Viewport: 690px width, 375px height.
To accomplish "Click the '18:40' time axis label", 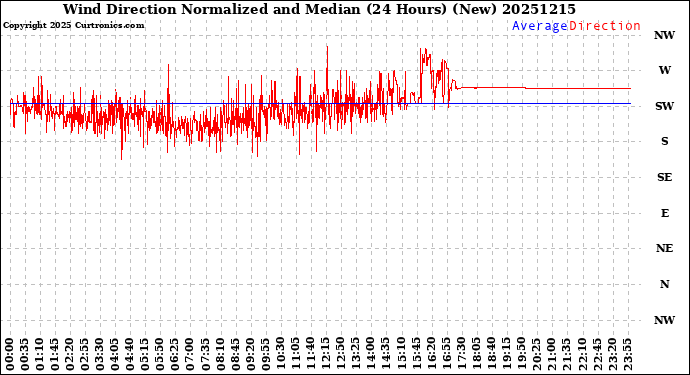I will [491, 355].
